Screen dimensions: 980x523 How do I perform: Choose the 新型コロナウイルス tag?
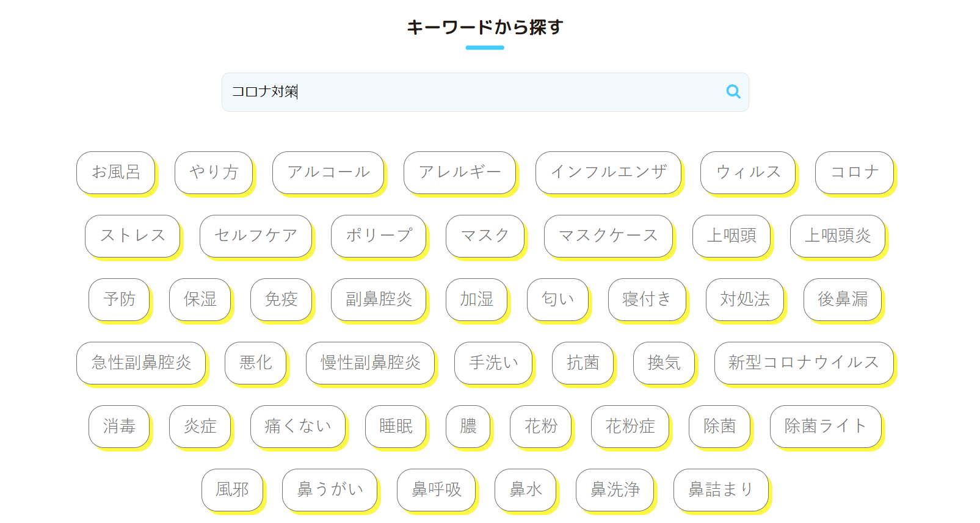point(804,363)
